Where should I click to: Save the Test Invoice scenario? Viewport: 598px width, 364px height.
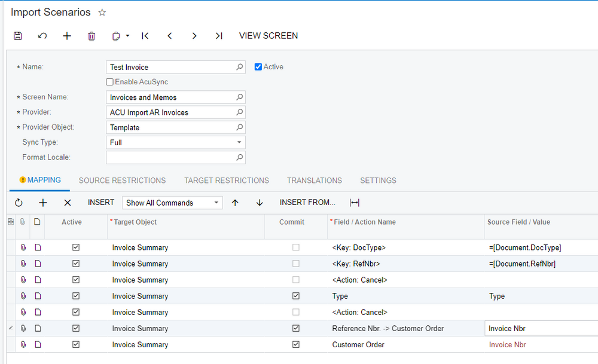point(17,36)
